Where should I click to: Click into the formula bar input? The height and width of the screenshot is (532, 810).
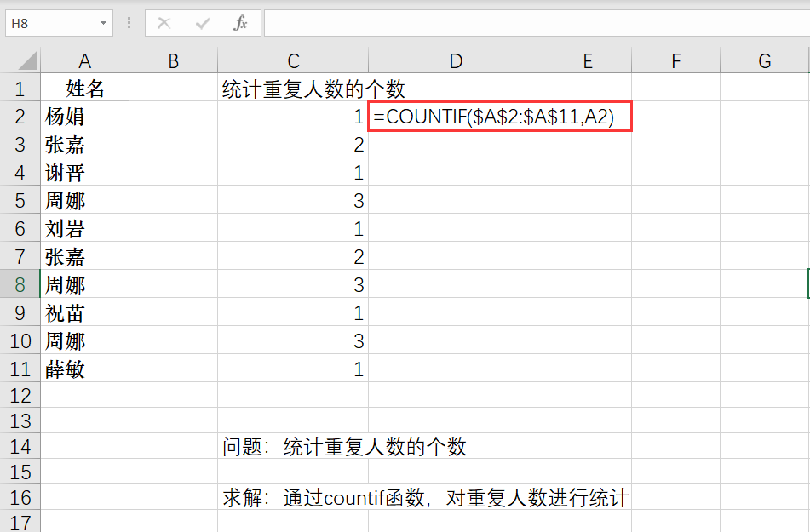pyautogui.click(x=537, y=23)
